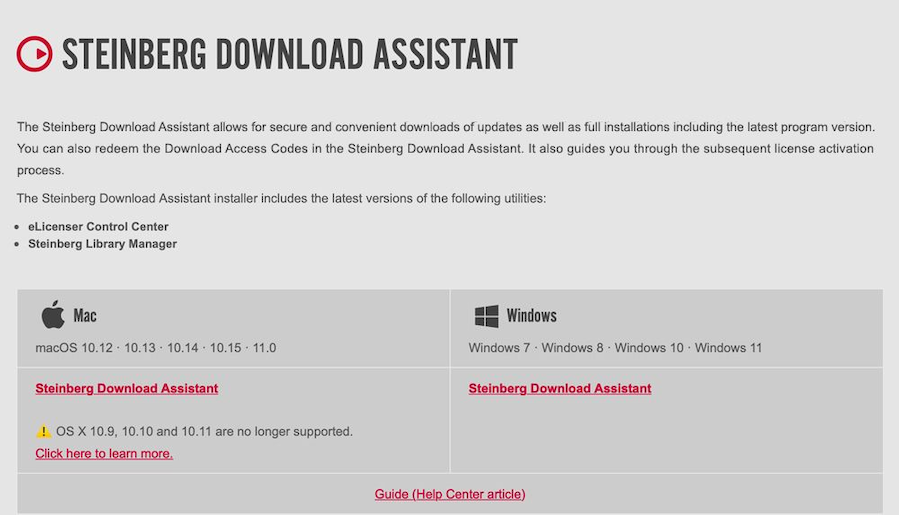Click the Apple logo in Mac section
Image resolution: width=900 pixels, height=515 pixels.
tap(53, 315)
